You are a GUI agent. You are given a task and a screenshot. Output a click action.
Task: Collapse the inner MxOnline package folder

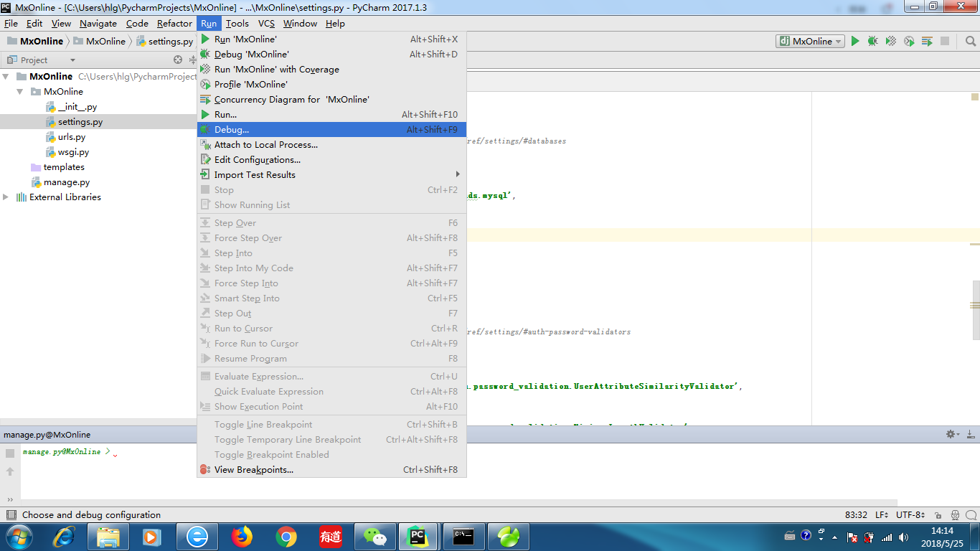pos(20,92)
